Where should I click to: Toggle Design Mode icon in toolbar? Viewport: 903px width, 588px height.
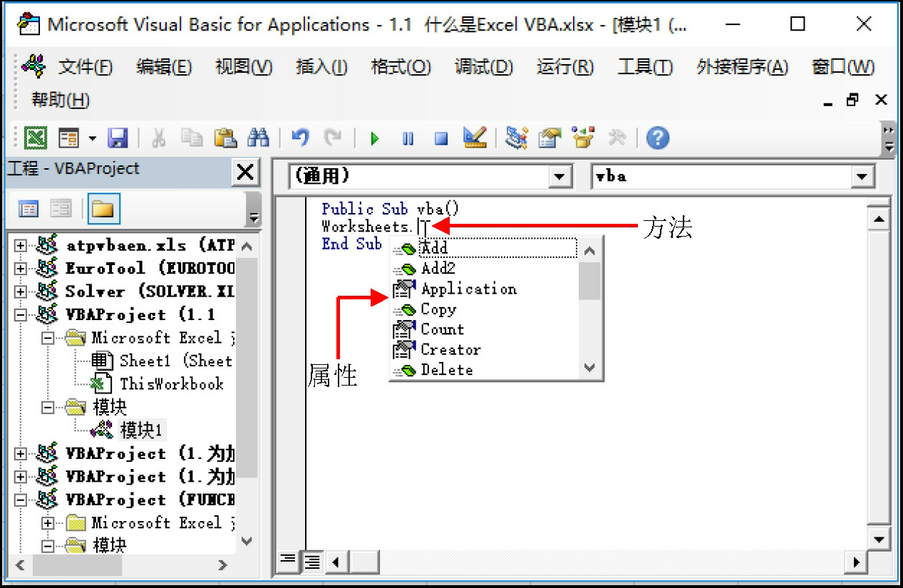coord(475,138)
